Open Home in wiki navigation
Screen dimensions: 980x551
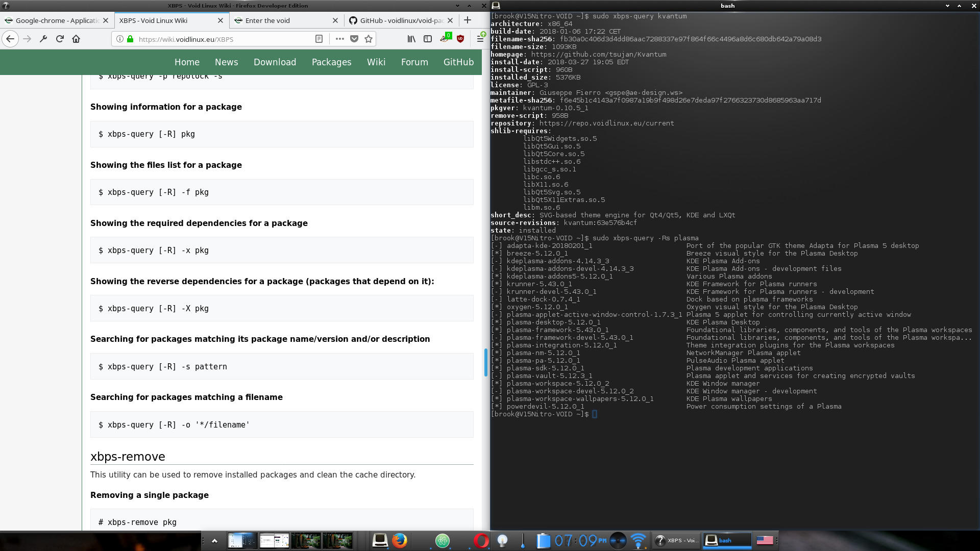tap(187, 62)
